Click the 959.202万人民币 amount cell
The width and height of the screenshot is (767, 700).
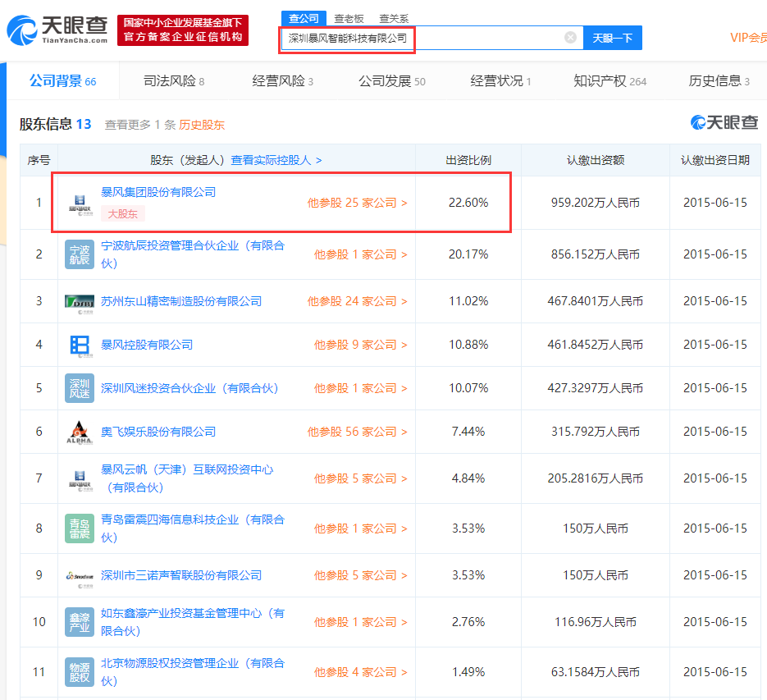pyautogui.click(x=596, y=203)
